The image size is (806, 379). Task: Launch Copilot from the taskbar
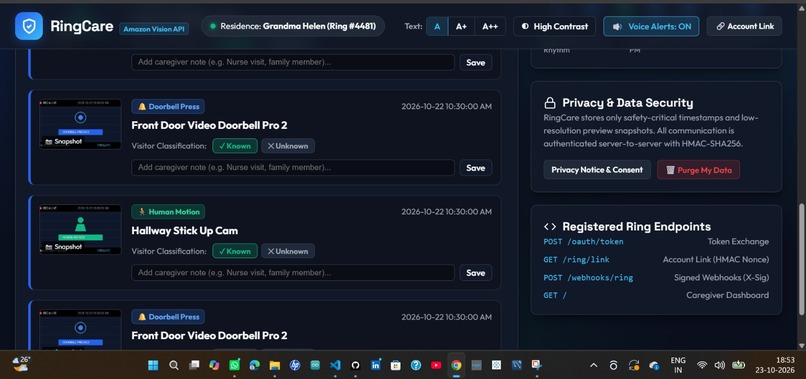pyautogui.click(x=214, y=365)
